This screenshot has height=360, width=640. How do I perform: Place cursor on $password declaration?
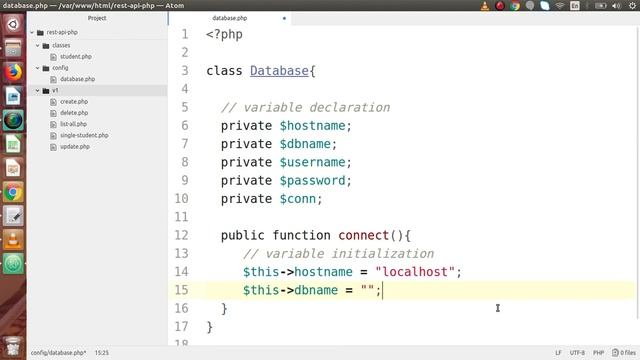click(312, 180)
